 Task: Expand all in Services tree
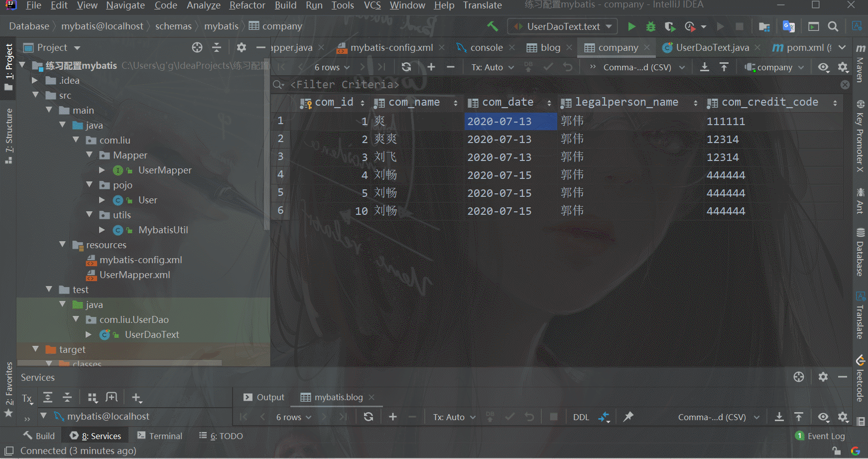(48, 397)
